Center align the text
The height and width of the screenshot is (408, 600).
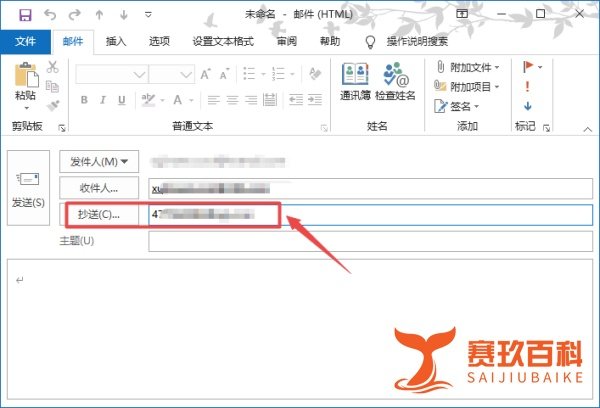(232, 100)
